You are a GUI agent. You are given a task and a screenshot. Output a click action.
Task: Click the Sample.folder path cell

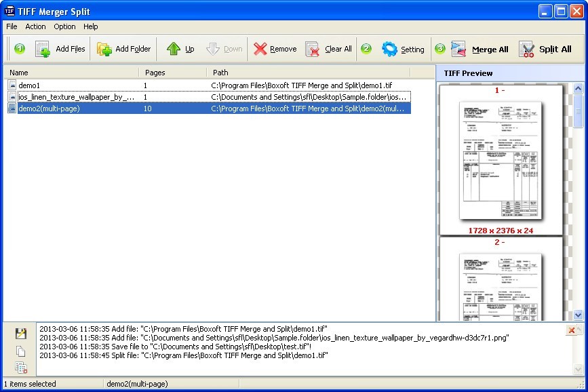pos(309,97)
